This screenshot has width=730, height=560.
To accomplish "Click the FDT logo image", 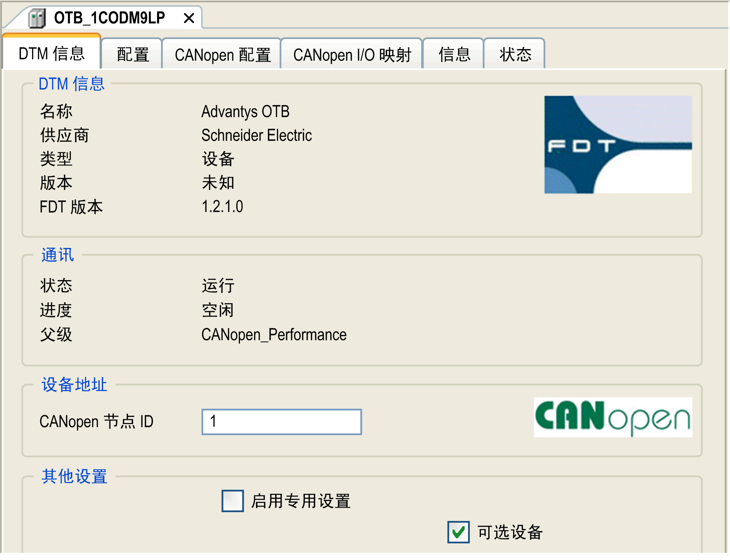I will click(x=618, y=145).
